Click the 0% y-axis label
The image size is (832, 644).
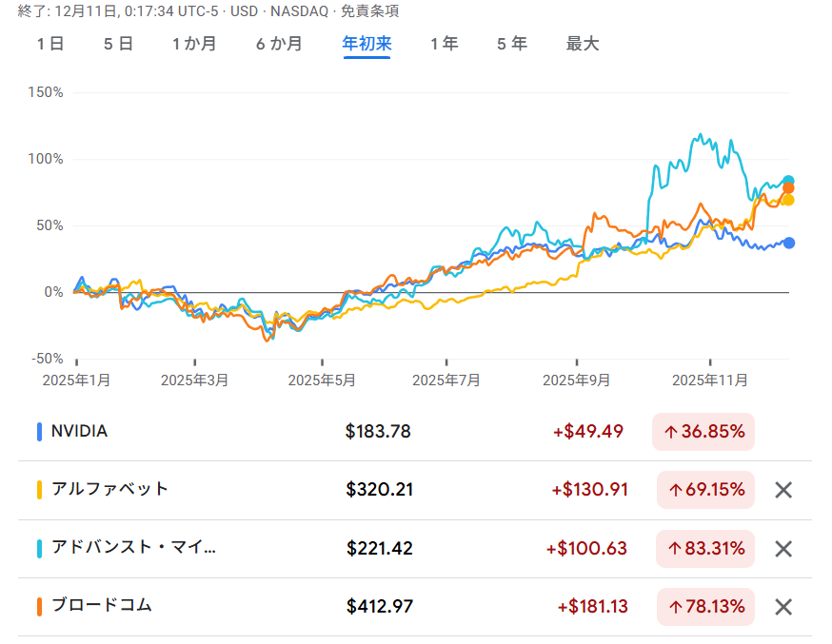tap(53, 292)
